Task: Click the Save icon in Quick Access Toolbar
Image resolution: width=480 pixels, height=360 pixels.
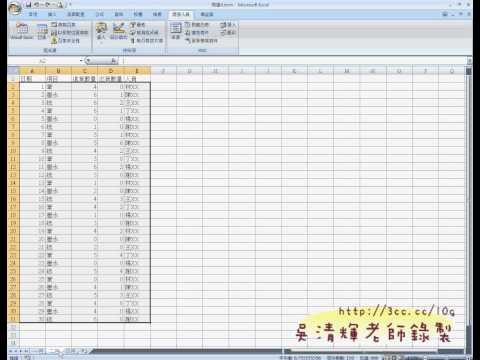Action: click(x=29, y=5)
